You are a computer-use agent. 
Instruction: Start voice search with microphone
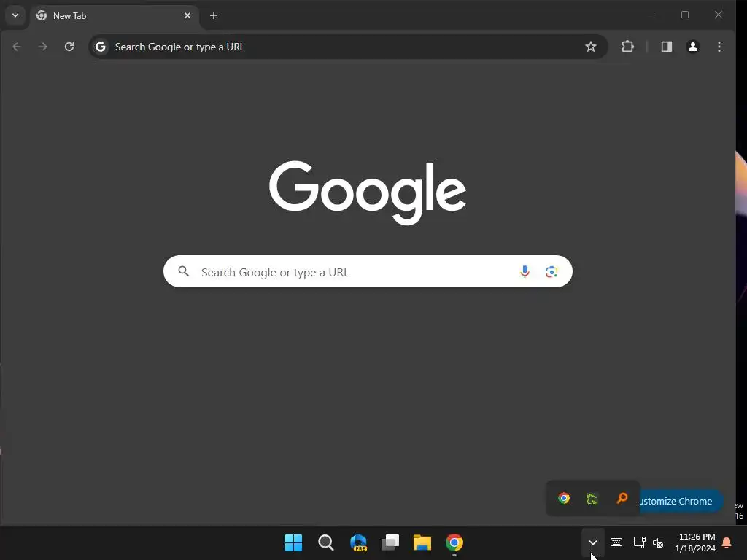click(525, 271)
